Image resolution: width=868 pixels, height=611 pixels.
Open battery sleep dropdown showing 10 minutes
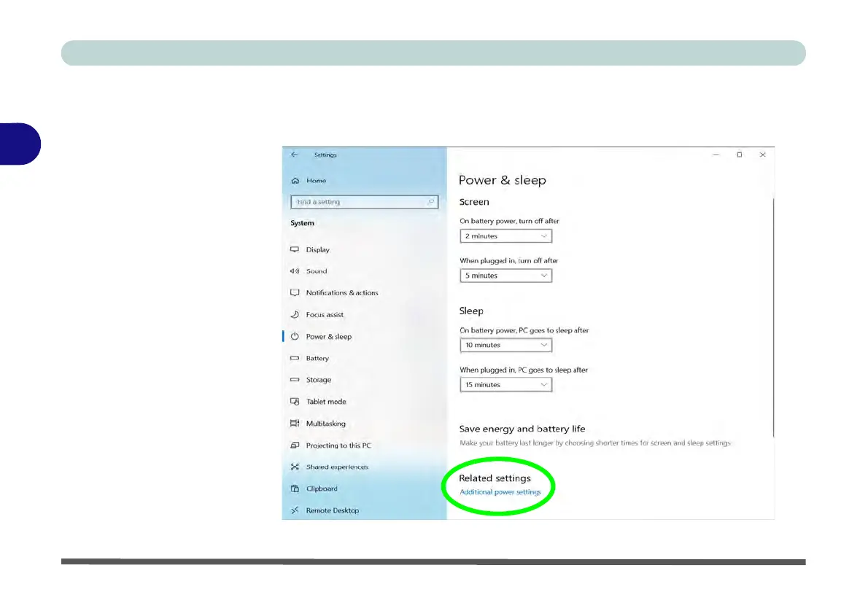506,345
